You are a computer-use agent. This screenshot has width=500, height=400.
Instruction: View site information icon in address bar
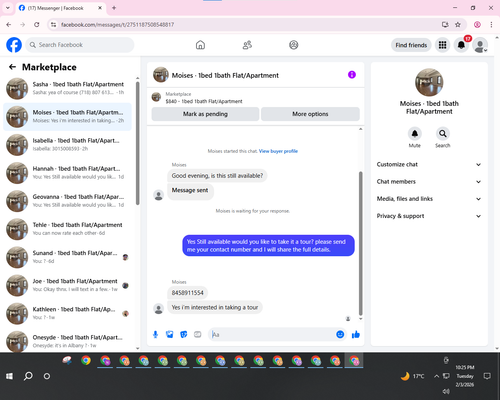tap(53, 24)
